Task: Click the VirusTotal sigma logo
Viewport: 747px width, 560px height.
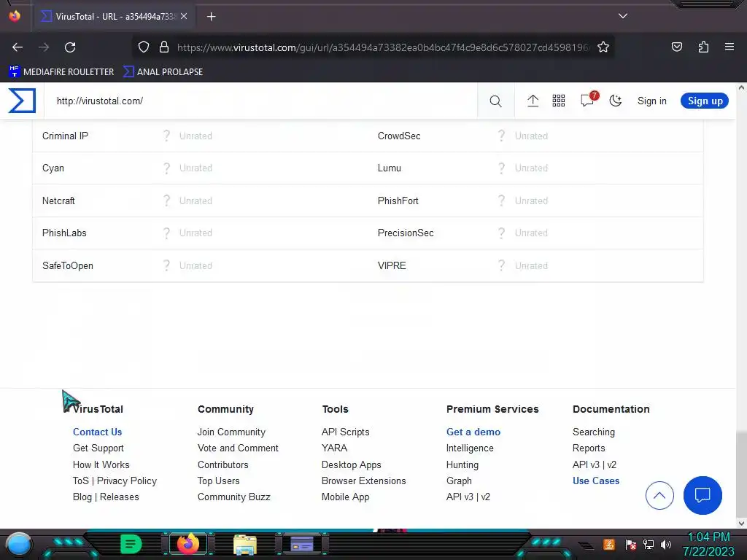Action: [x=22, y=101]
